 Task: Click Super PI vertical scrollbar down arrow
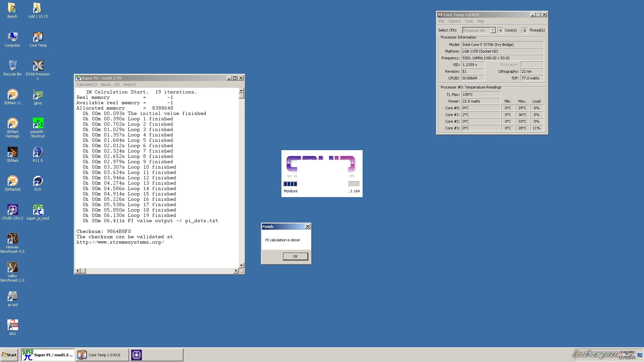[x=241, y=265]
